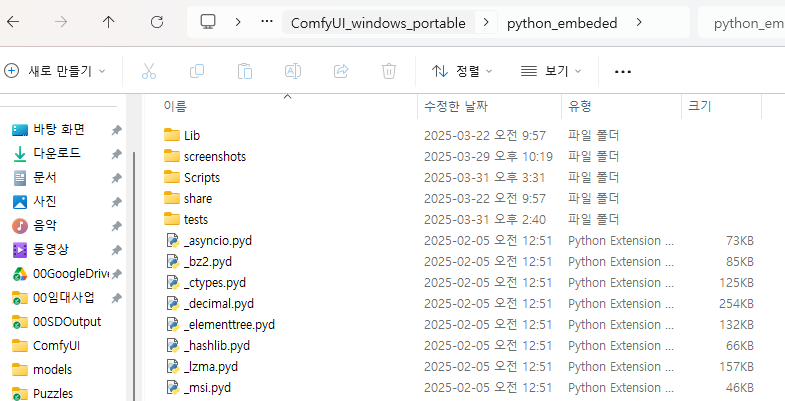Click the Copy icon in toolbar
The height and width of the screenshot is (401, 785).
[x=197, y=71]
